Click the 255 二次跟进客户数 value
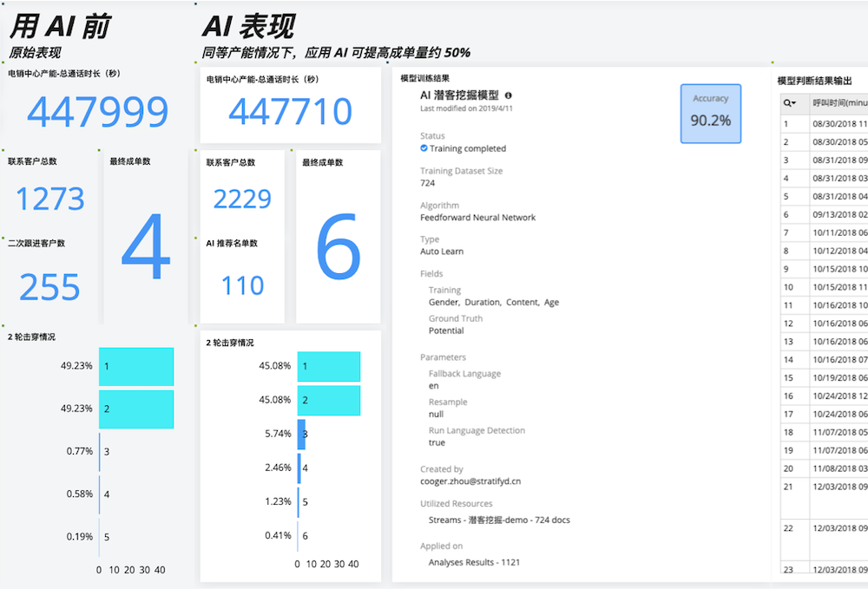 (x=49, y=287)
